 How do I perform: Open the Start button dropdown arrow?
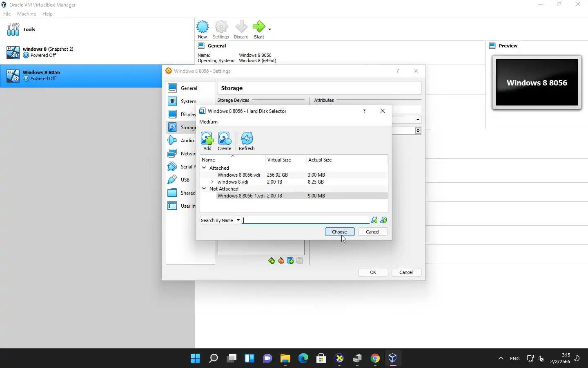click(x=269, y=29)
